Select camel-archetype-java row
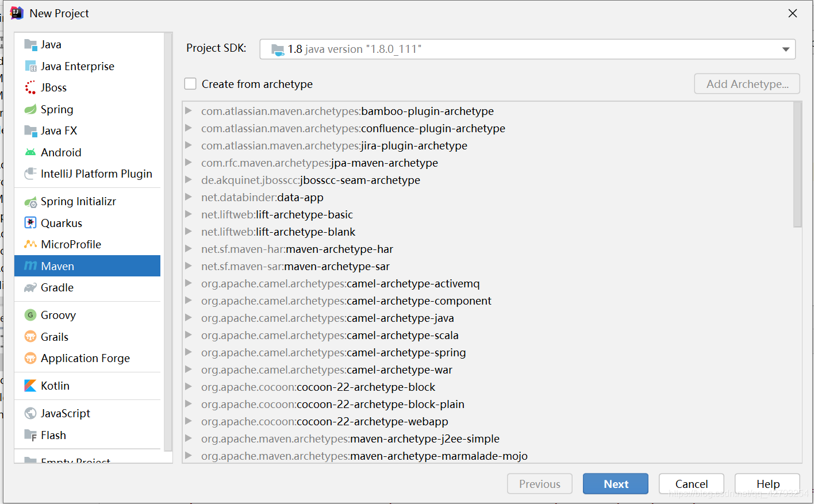The width and height of the screenshot is (814, 504). point(487,318)
